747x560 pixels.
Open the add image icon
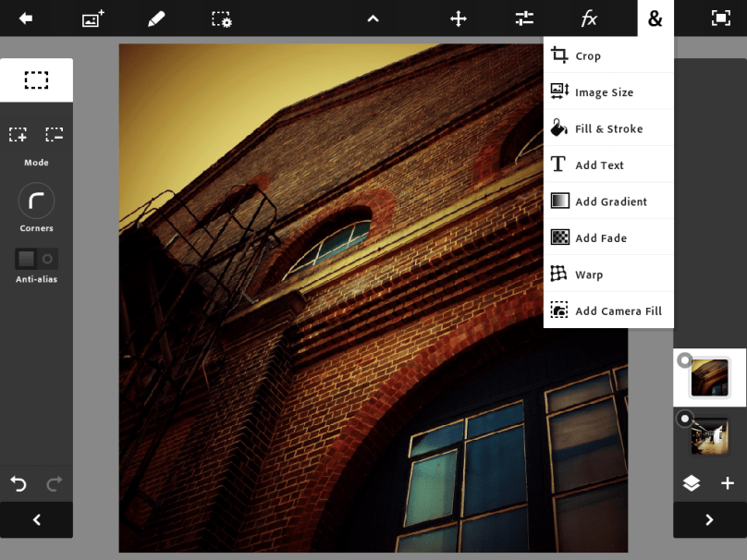click(92, 18)
